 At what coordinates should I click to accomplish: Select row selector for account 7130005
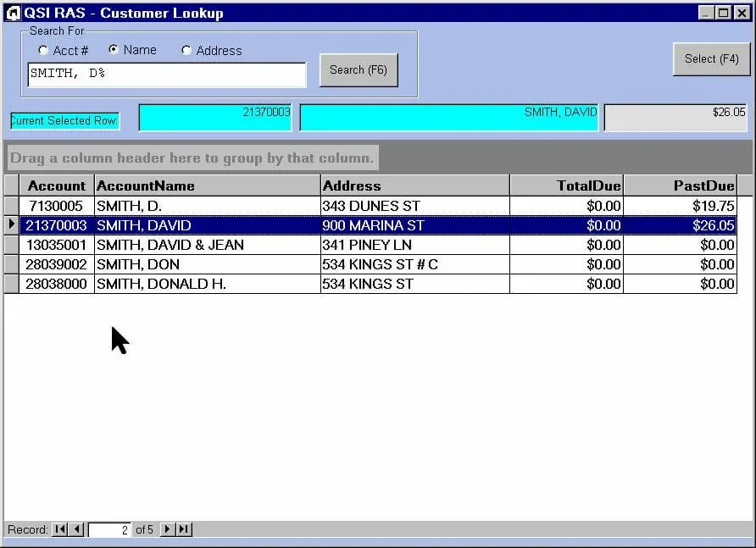coord(12,206)
